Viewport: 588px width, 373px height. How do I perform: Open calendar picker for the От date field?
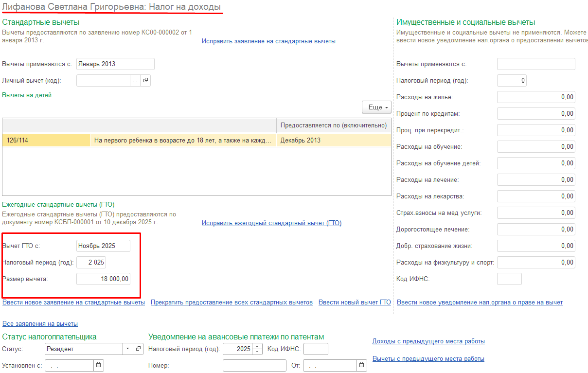(362, 365)
